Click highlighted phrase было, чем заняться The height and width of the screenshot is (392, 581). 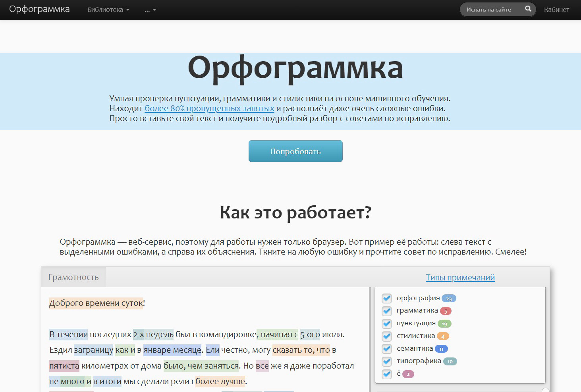(x=201, y=366)
